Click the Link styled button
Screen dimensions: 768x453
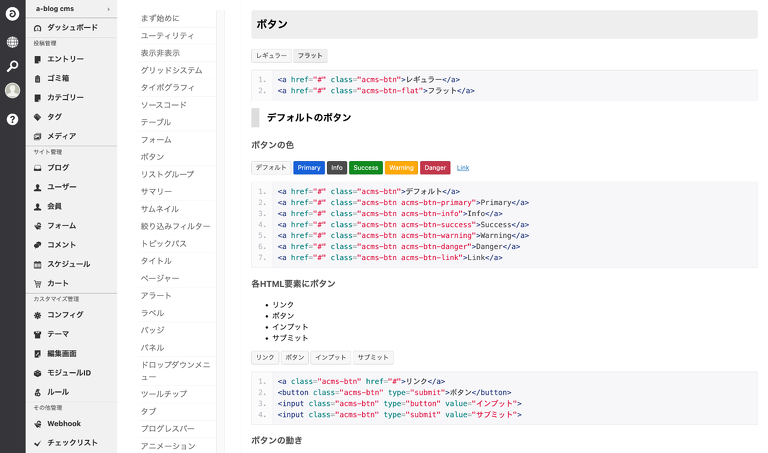(463, 167)
